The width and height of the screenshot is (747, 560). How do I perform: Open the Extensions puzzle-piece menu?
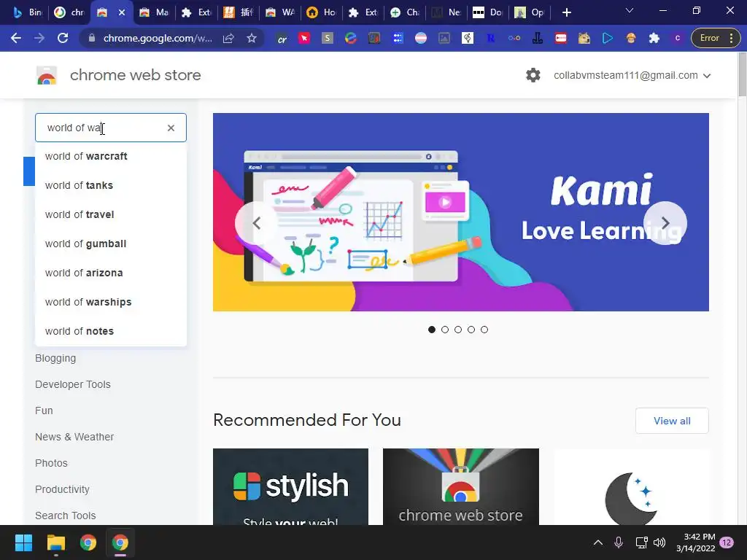(654, 38)
